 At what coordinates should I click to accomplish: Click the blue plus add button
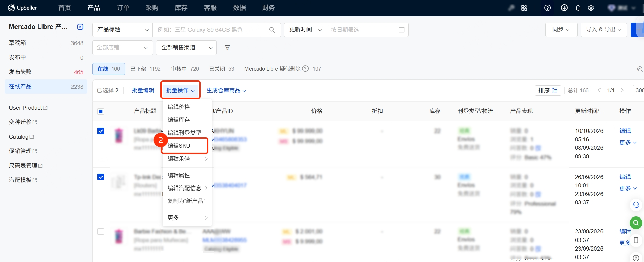[638, 30]
